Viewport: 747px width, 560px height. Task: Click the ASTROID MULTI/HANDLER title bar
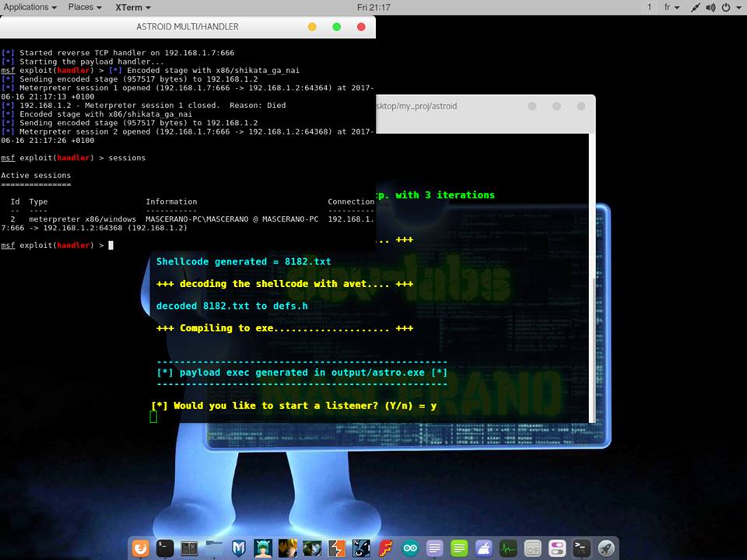point(188,26)
